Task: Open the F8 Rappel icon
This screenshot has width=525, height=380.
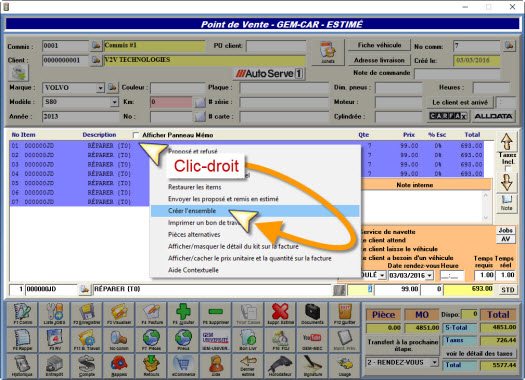Action: click(22, 340)
